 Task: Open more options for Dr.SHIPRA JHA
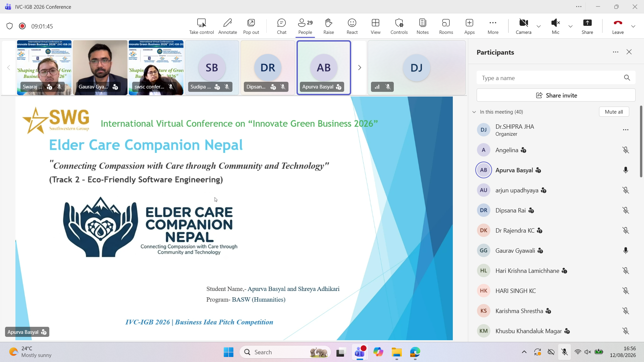coord(626,130)
